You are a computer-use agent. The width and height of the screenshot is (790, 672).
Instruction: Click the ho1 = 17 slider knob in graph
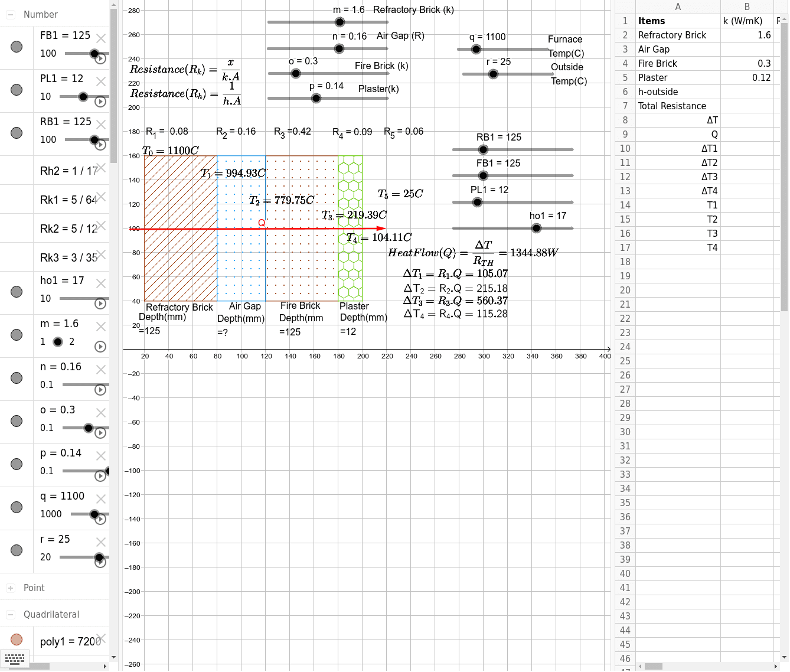coord(536,228)
